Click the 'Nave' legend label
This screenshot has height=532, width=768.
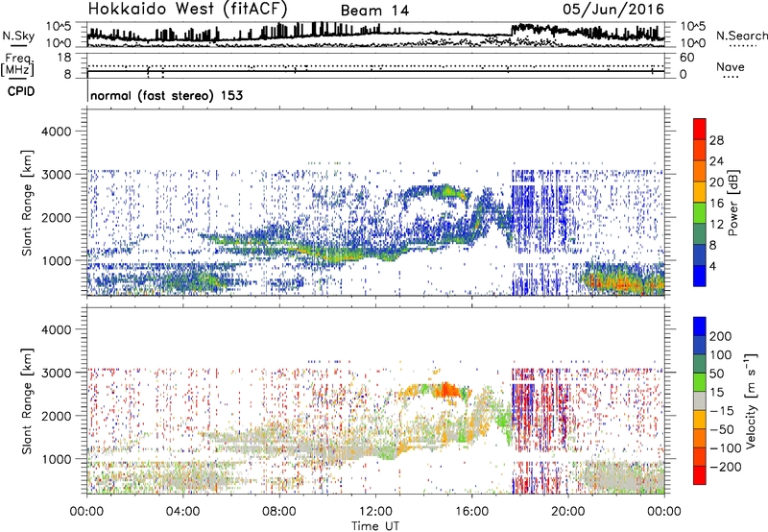pyautogui.click(x=731, y=66)
